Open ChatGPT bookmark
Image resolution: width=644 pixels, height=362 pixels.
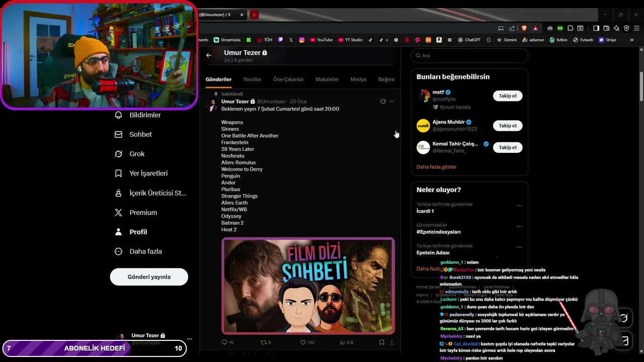point(469,40)
